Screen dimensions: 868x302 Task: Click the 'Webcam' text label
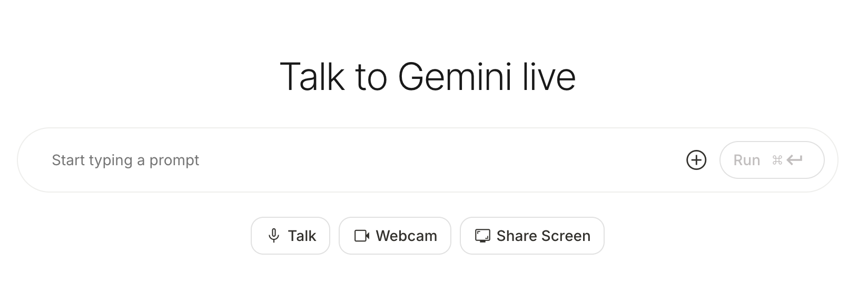coord(407,236)
